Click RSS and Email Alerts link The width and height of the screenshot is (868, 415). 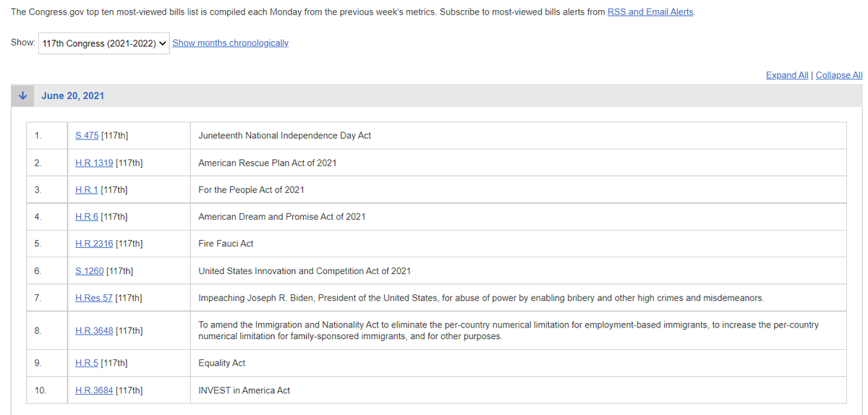tap(650, 12)
